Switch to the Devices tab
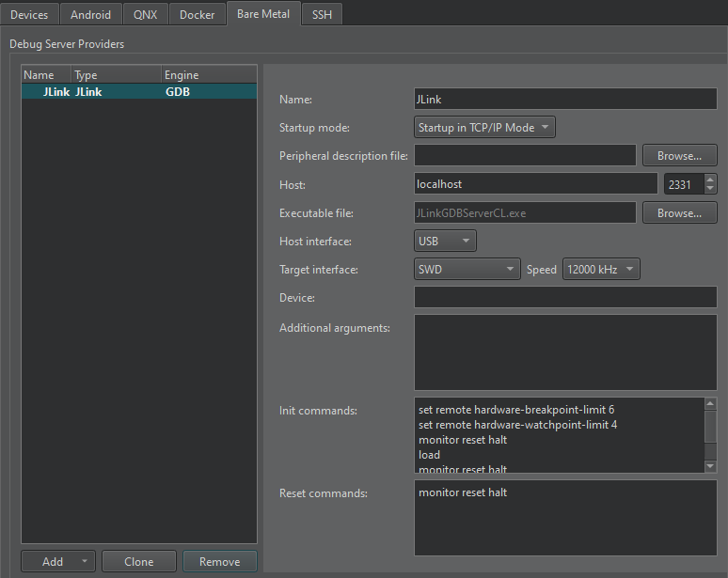This screenshot has width=728, height=578. 29,14
